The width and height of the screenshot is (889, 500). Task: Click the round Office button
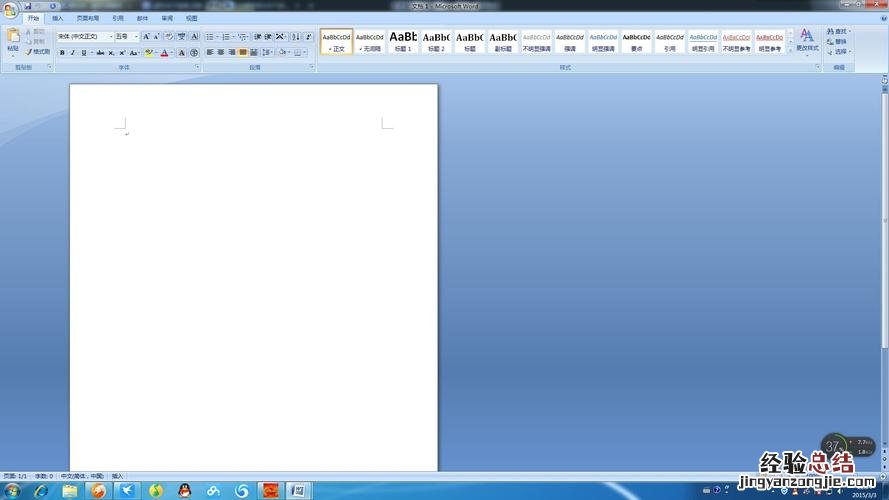point(9,10)
